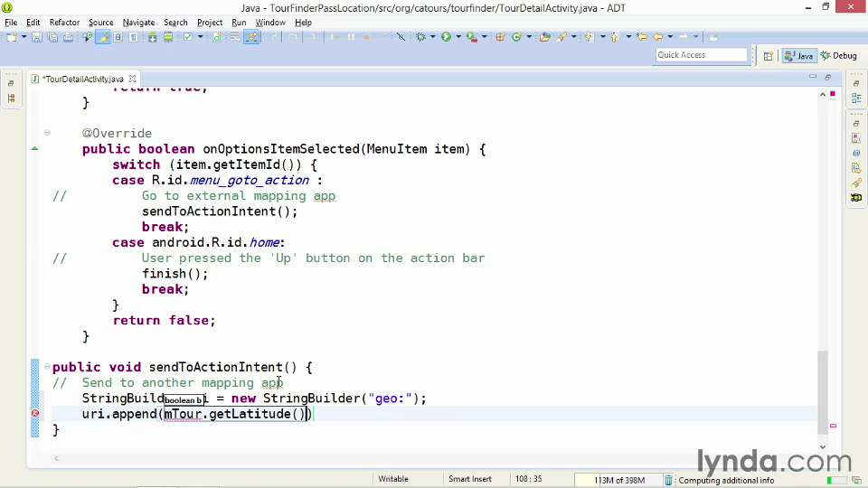The width and height of the screenshot is (868, 488).
Task: Click the Back navigation arrow
Action: (658, 37)
